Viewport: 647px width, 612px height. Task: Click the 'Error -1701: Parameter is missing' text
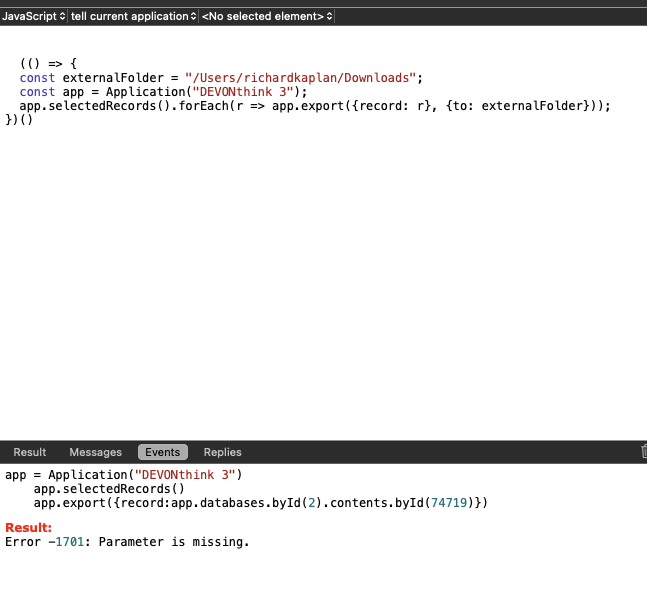[x=127, y=542]
